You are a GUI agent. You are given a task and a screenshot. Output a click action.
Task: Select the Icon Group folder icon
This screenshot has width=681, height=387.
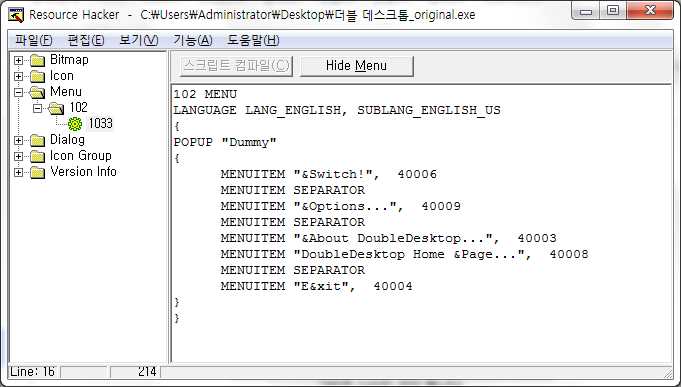coord(38,156)
